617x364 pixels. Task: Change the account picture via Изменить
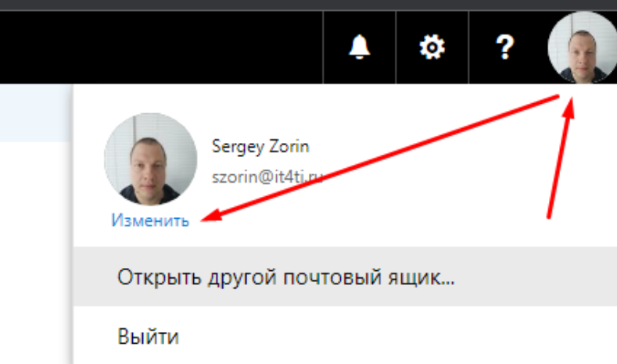pos(150,220)
